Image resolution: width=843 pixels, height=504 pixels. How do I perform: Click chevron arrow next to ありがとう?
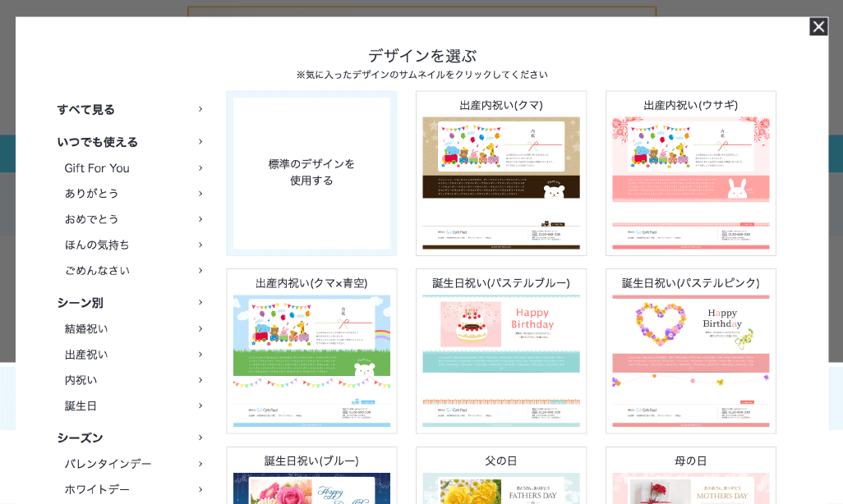click(x=200, y=194)
